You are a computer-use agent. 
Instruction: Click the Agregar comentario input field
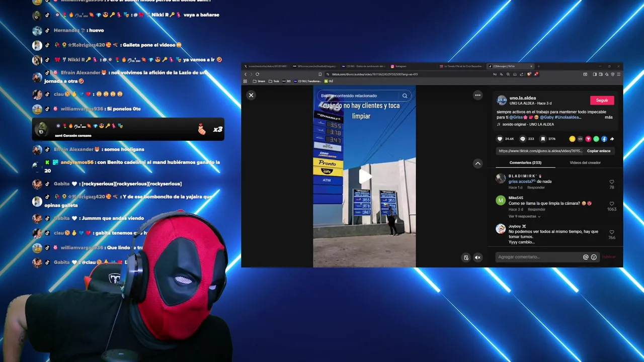pos(538,257)
